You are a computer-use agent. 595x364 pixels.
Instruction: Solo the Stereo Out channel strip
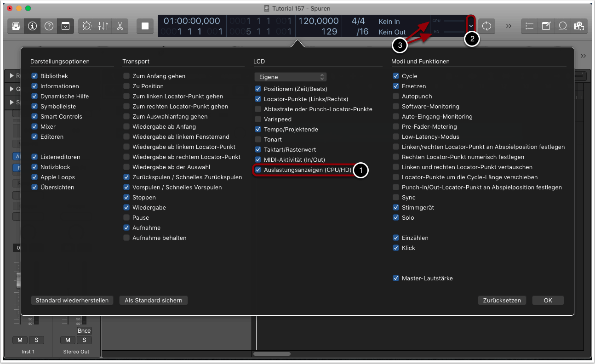(x=84, y=340)
